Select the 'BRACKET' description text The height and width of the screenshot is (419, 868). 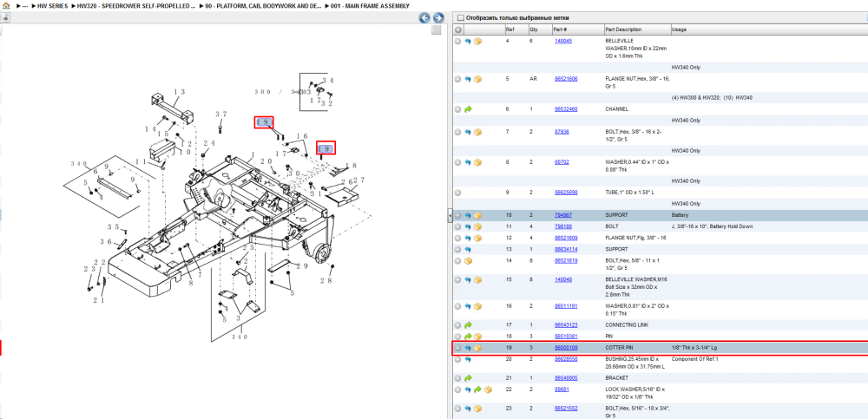616,378
